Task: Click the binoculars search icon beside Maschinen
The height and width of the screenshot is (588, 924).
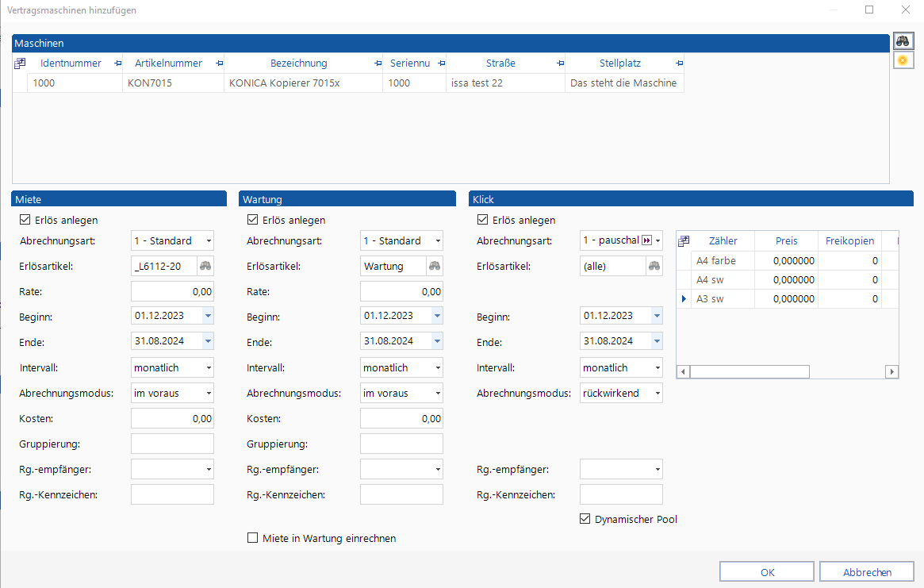Action: pos(903,41)
